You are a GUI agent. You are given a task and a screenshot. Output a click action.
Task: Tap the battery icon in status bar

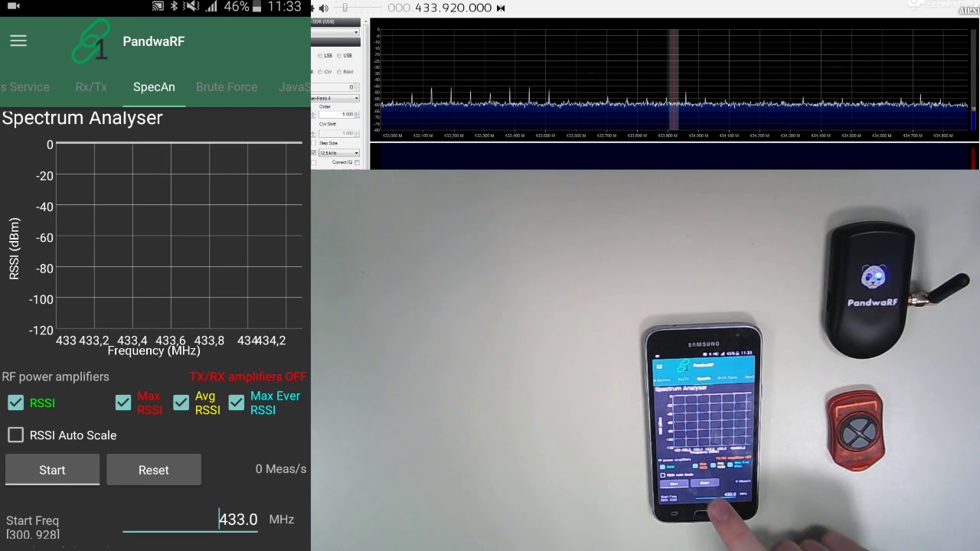click(x=257, y=6)
